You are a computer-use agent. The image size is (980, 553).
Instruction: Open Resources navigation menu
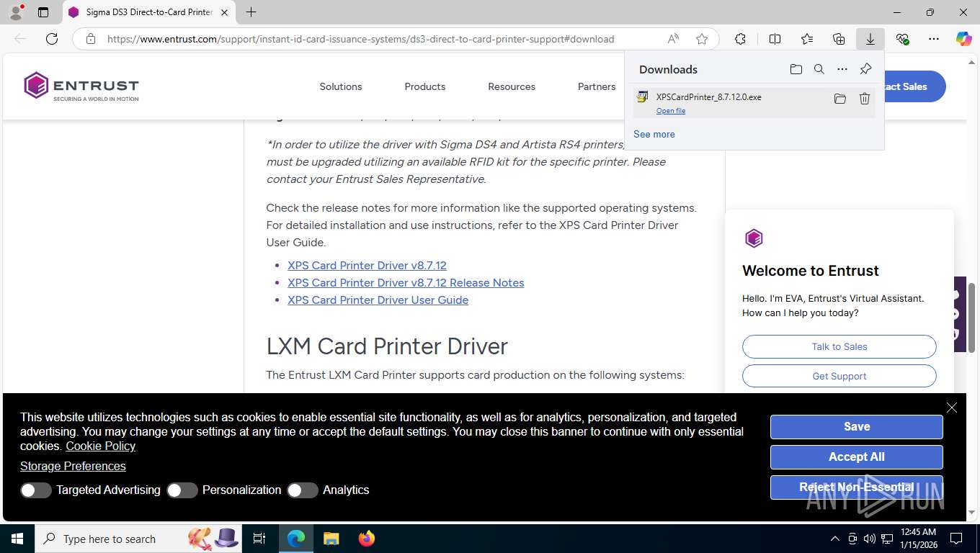click(x=512, y=86)
